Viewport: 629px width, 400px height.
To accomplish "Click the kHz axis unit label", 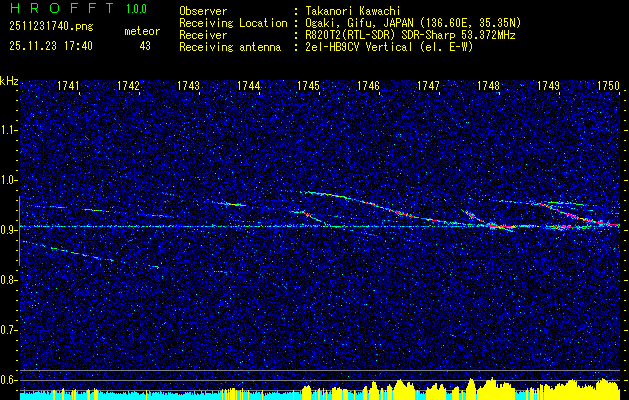I will (9, 81).
